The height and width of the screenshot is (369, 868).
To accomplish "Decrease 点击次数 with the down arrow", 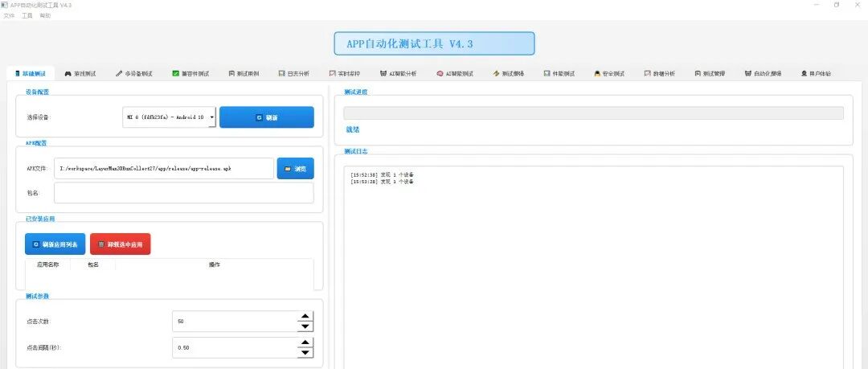I will [305, 326].
